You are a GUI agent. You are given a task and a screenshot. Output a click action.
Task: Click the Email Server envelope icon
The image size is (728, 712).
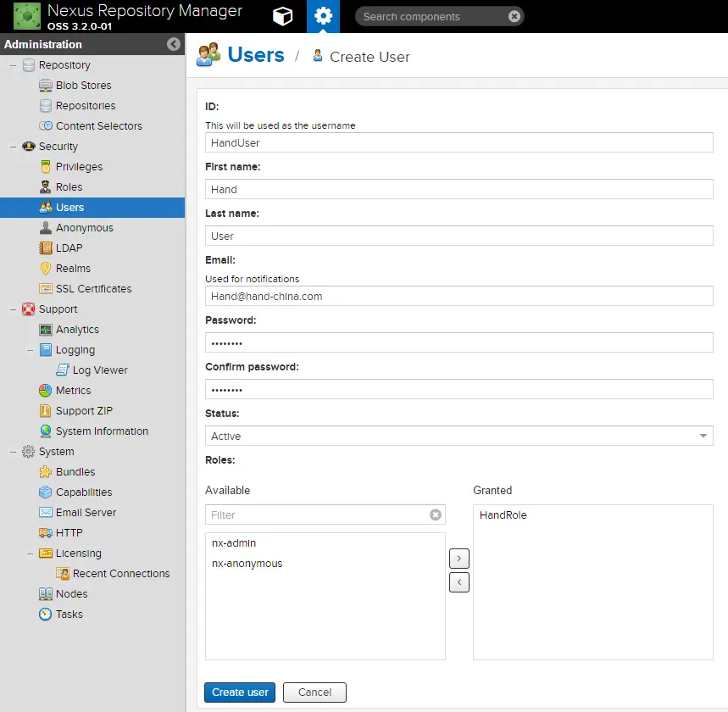(x=46, y=513)
